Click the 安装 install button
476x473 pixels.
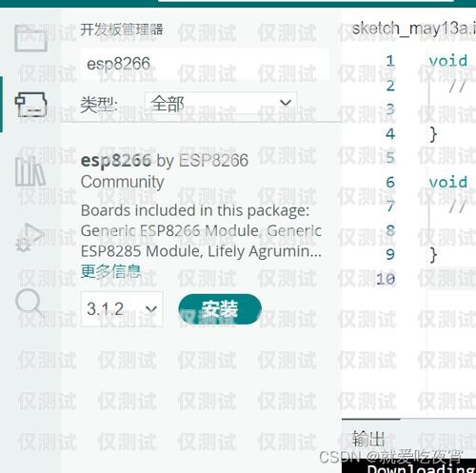(220, 309)
